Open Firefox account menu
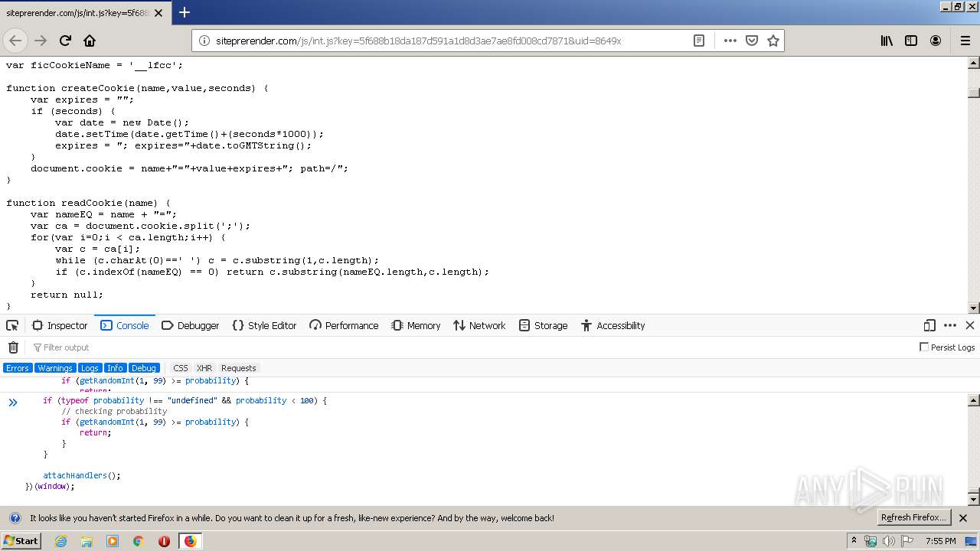Screen dimensions: 980x551 pos(936,41)
